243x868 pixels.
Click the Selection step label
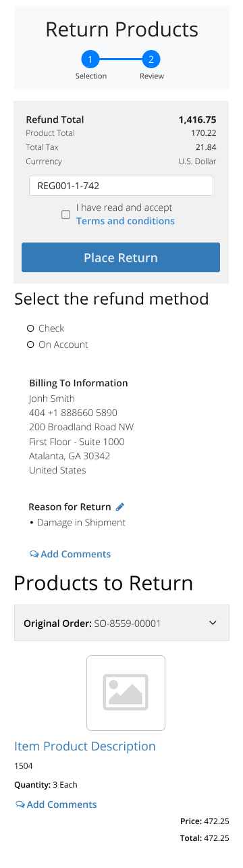pyautogui.click(x=91, y=76)
